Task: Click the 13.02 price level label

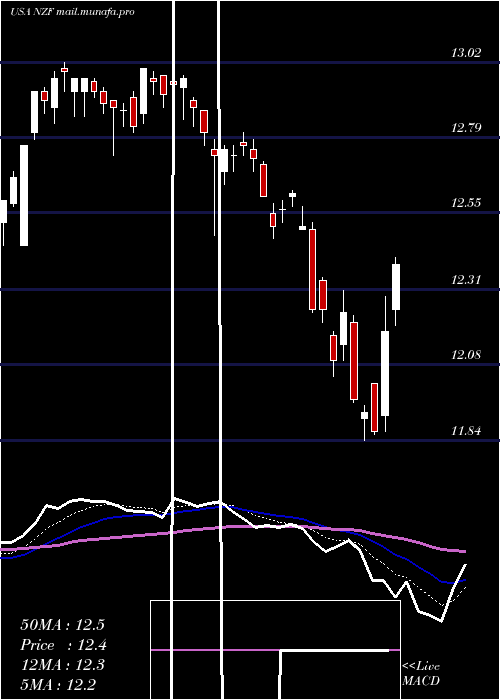Action: click(466, 53)
